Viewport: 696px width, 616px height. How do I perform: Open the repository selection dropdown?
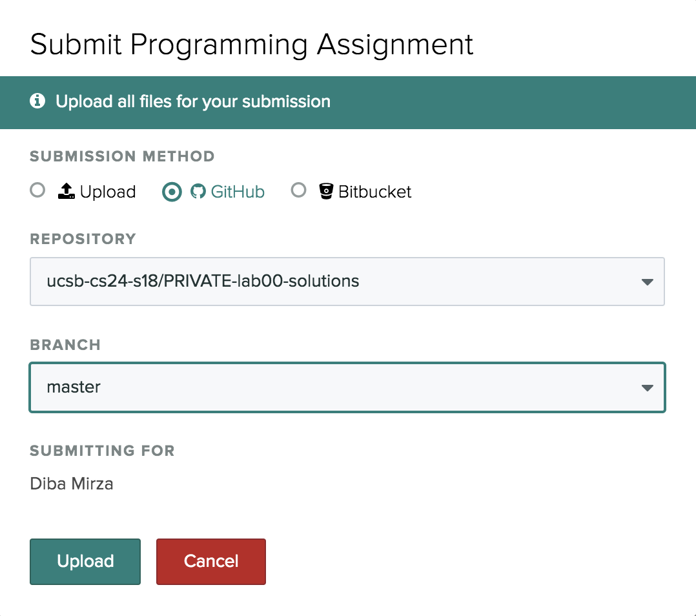coord(347,282)
